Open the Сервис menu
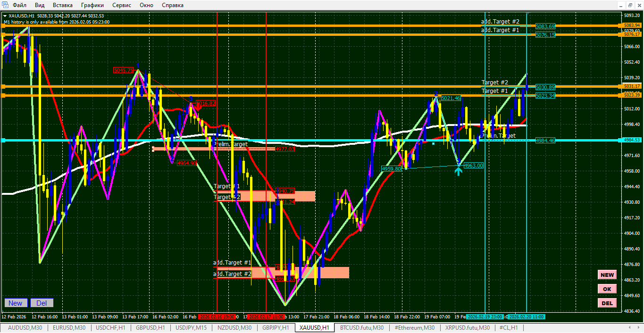Screen dimensions: 644x333 [x=122, y=5]
